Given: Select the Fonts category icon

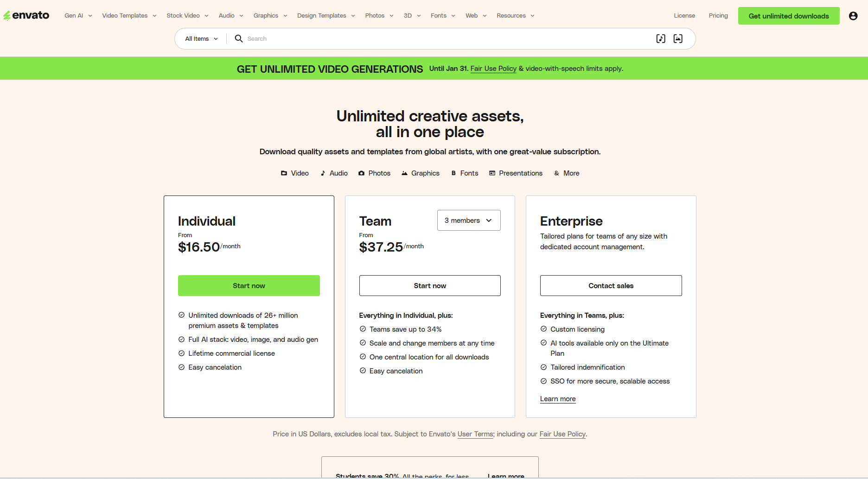Looking at the screenshot, I should point(453,173).
